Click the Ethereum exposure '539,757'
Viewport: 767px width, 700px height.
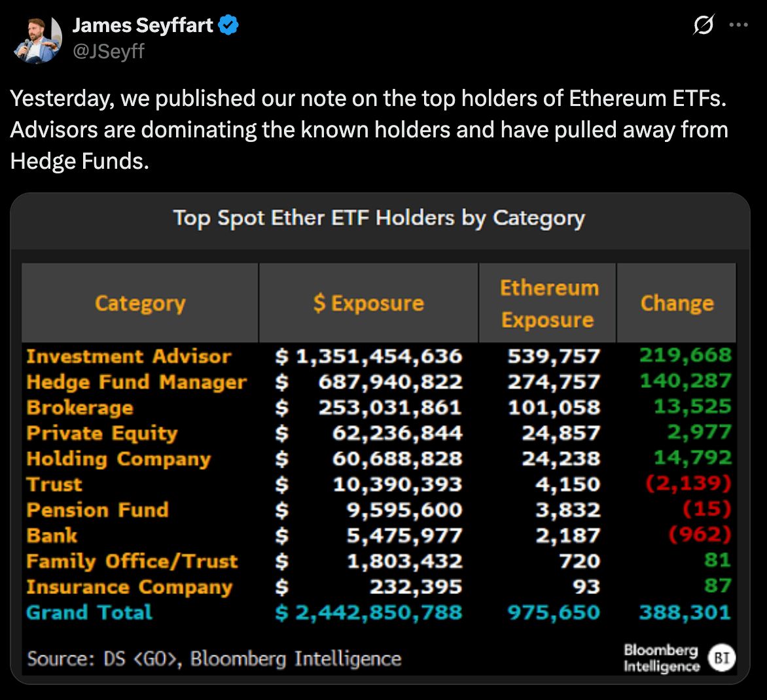pyautogui.click(x=554, y=357)
